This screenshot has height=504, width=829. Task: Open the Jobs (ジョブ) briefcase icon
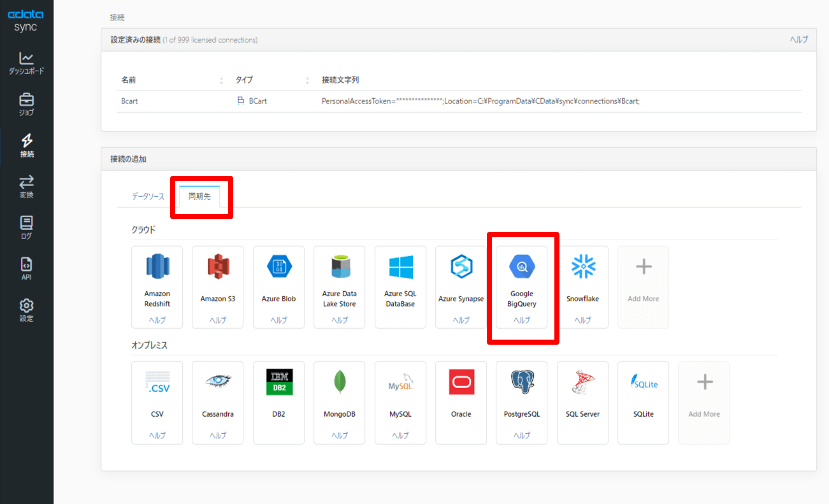[26, 104]
